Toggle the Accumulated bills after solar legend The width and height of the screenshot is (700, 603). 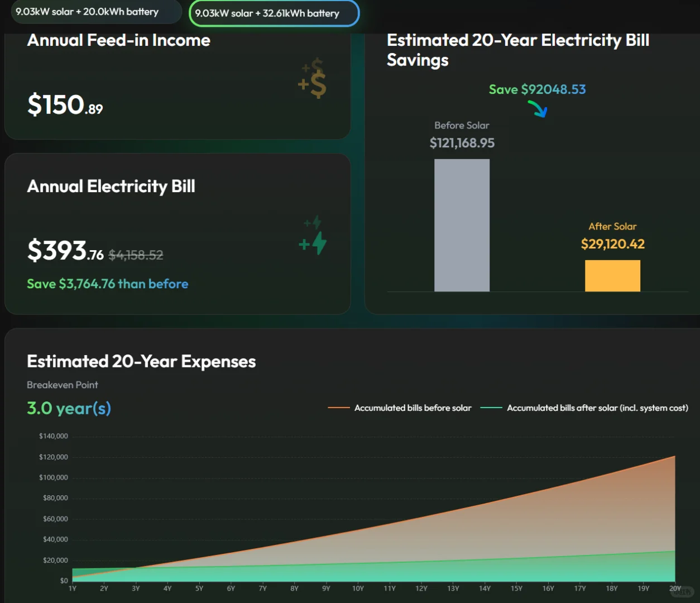coord(584,408)
